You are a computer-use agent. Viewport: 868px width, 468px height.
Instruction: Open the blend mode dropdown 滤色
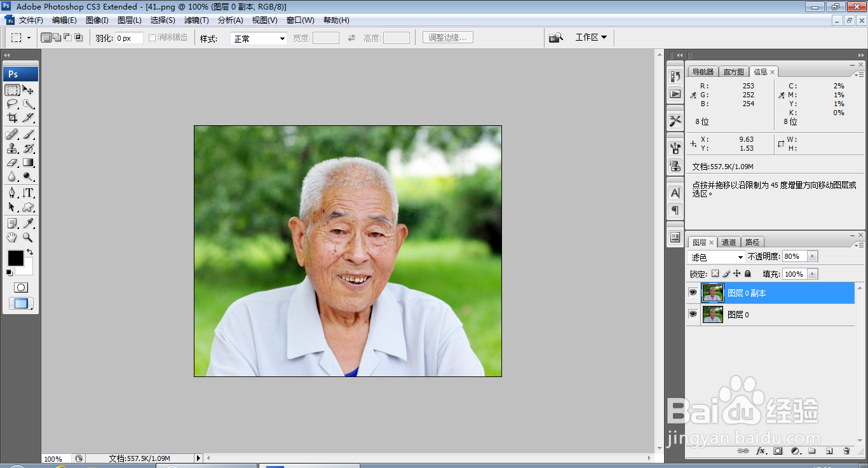pyautogui.click(x=717, y=257)
